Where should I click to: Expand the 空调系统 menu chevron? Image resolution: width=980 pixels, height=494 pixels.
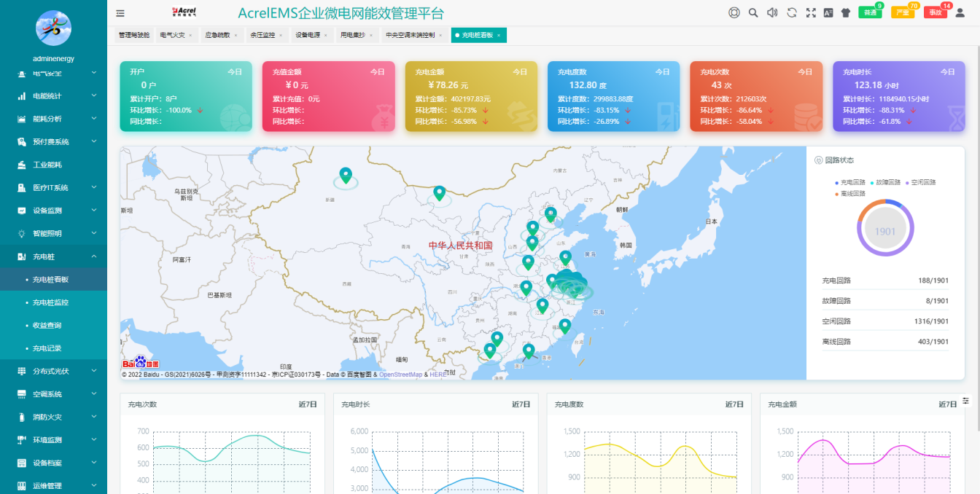point(94,394)
